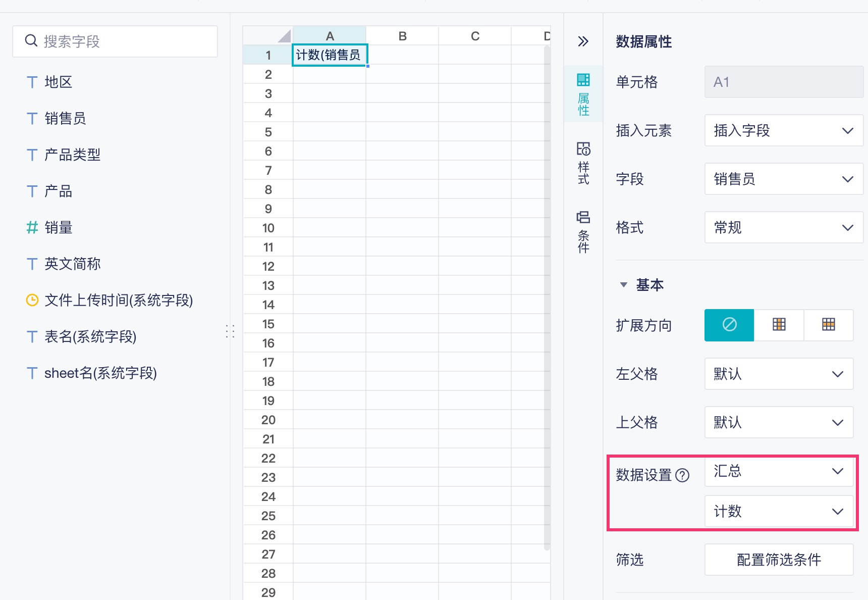This screenshot has height=600, width=868.
Task: Click the clock icon beside 文件上传时间
Action: click(x=32, y=301)
